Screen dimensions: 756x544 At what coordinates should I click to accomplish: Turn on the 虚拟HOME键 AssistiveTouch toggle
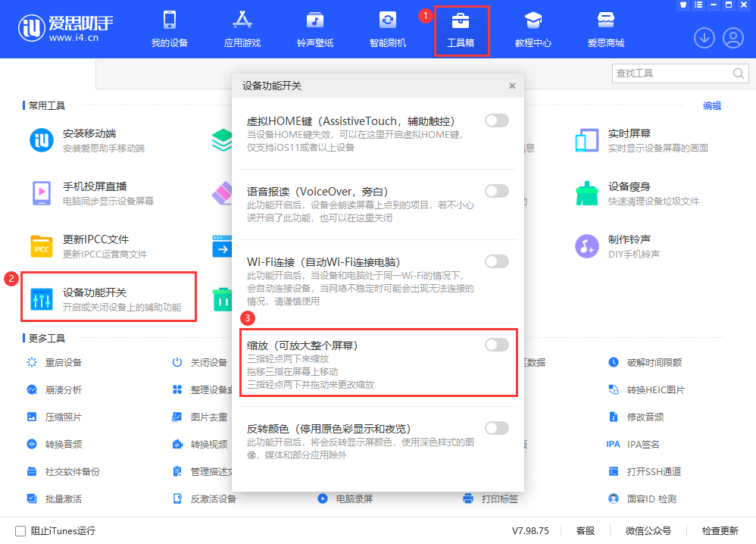coord(496,120)
